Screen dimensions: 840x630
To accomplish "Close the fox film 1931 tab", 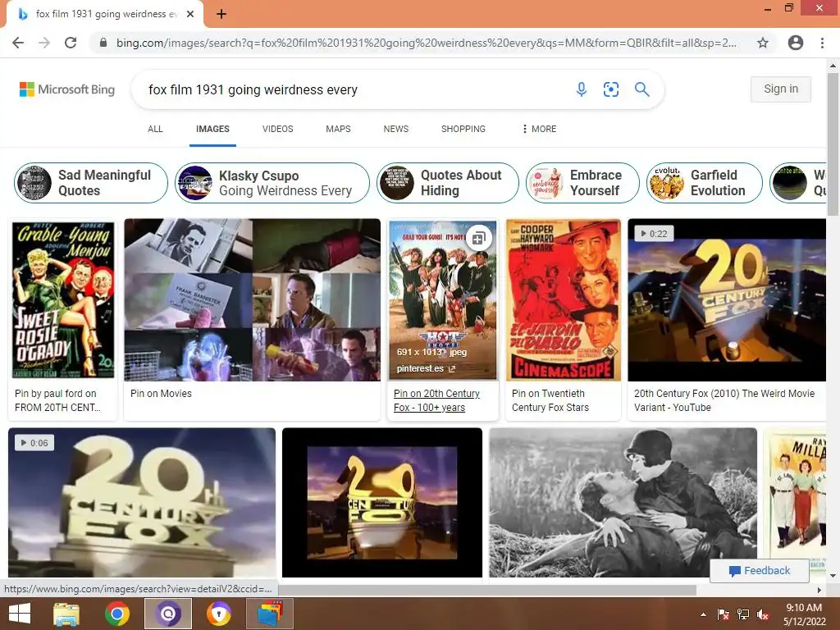I will tap(190, 14).
